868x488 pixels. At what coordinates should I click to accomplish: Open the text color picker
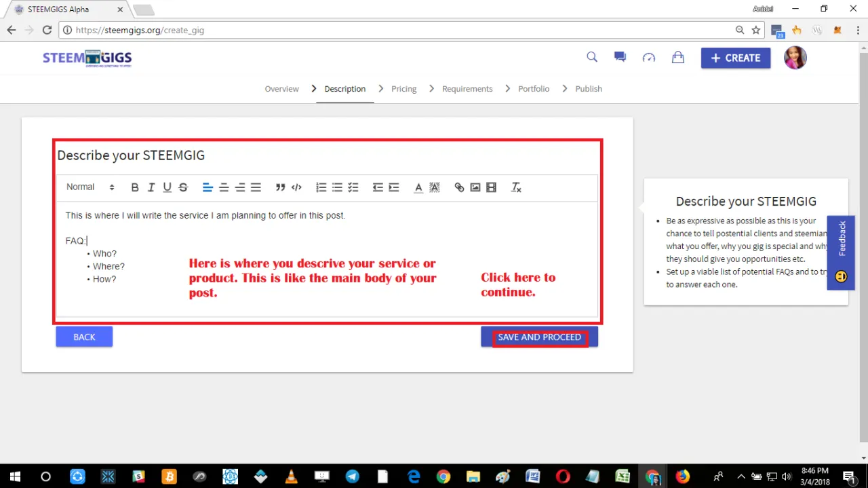418,187
